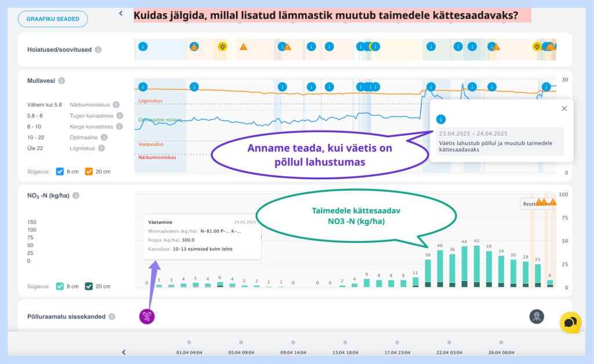Select the NO3-N bar labeled 45
Screen dimensions: 594x364
tap(477, 267)
